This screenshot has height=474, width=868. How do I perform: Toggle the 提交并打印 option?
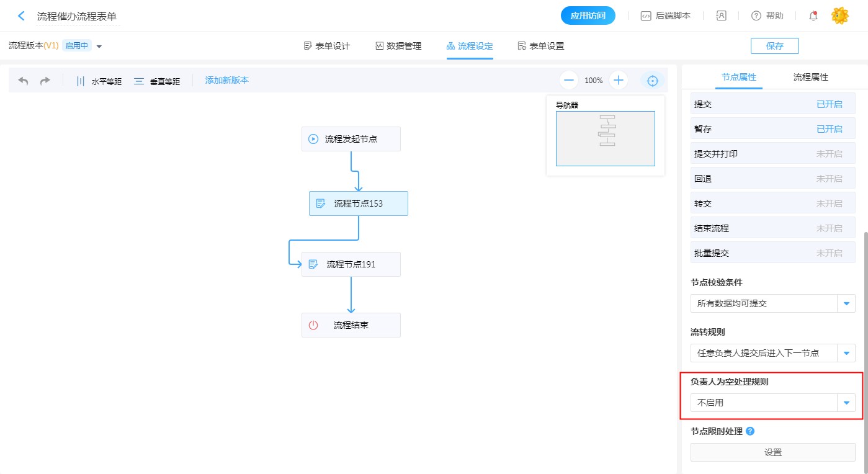[x=829, y=154]
